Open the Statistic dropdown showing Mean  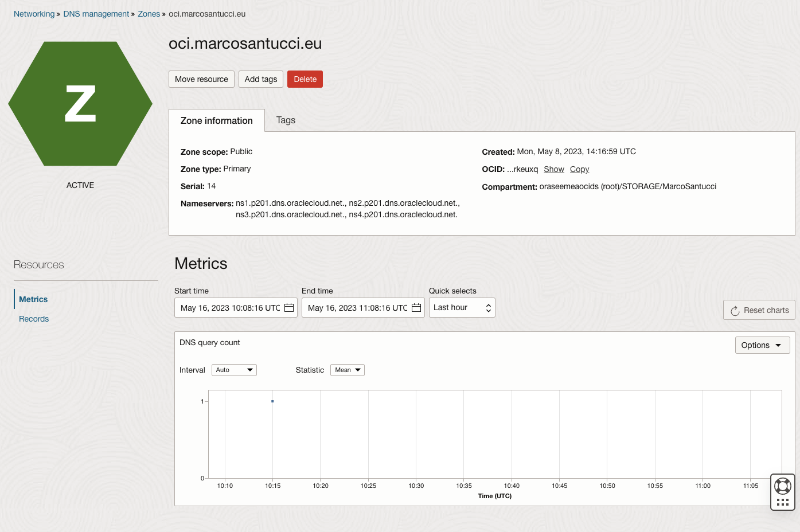(347, 370)
